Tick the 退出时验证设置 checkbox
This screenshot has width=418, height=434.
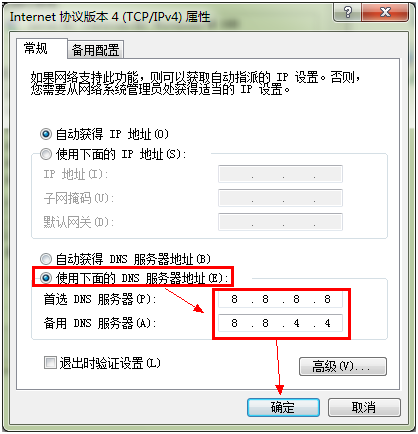click(50, 363)
